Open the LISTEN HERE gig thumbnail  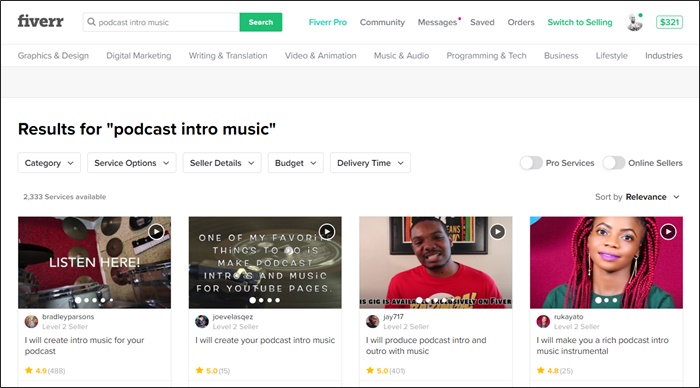click(94, 263)
